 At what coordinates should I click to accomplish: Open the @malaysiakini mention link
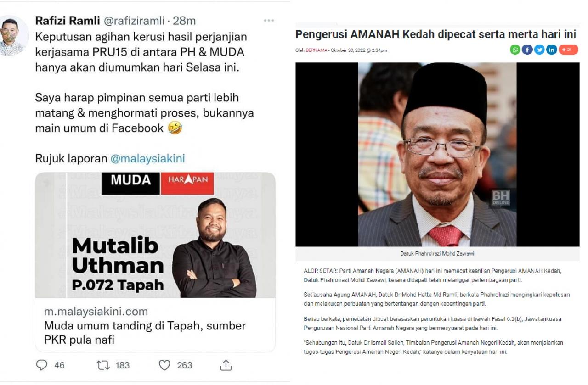pos(147,158)
